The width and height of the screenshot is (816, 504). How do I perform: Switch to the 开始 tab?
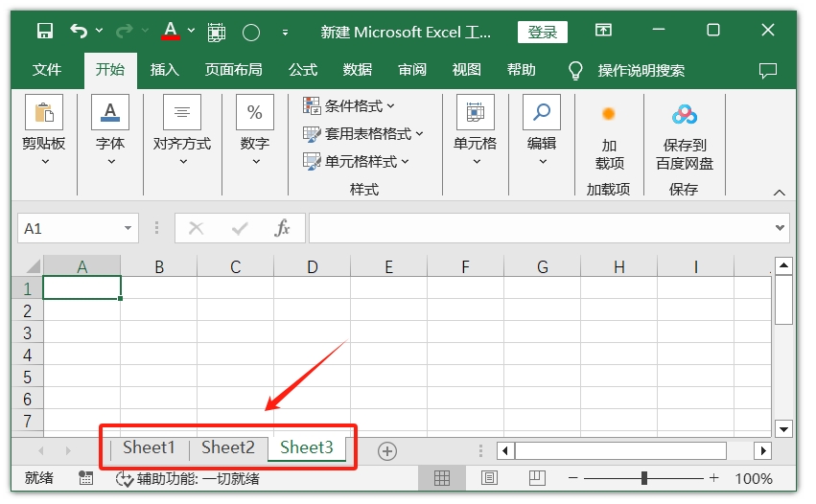(x=110, y=70)
